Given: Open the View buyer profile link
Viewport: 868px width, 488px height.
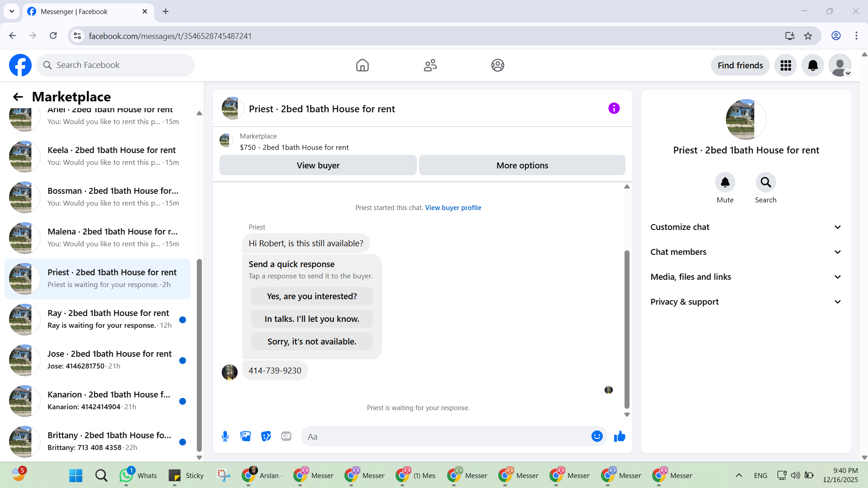Looking at the screenshot, I should (453, 208).
